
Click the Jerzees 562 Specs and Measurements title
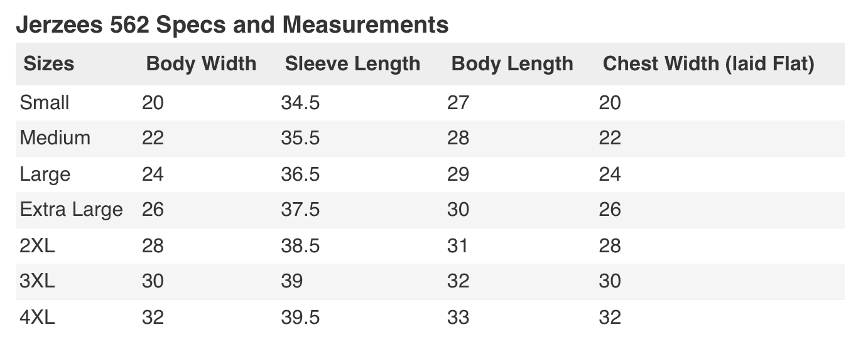tap(232, 24)
